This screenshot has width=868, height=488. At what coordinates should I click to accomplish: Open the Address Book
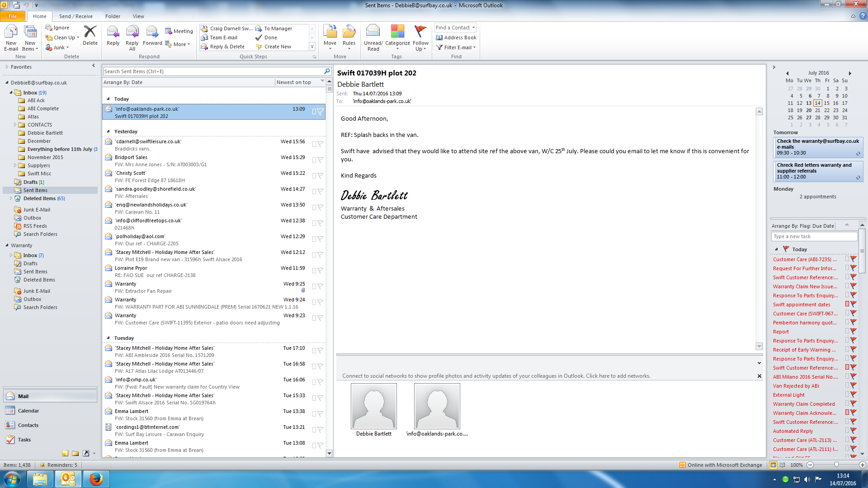pyautogui.click(x=456, y=38)
